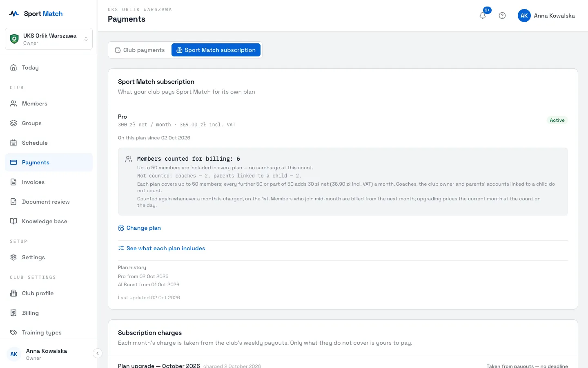Open See what each plan includes
The width and height of the screenshot is (588, 368).
pyautogui.click(x=161, y=248)
